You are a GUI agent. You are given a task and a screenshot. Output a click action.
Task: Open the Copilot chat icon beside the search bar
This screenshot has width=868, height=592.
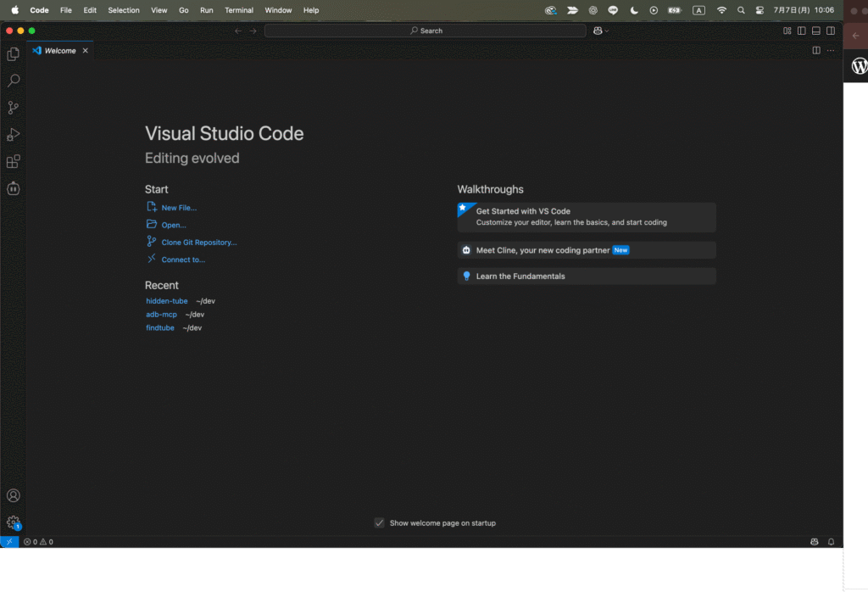click(x=598, y=31)
